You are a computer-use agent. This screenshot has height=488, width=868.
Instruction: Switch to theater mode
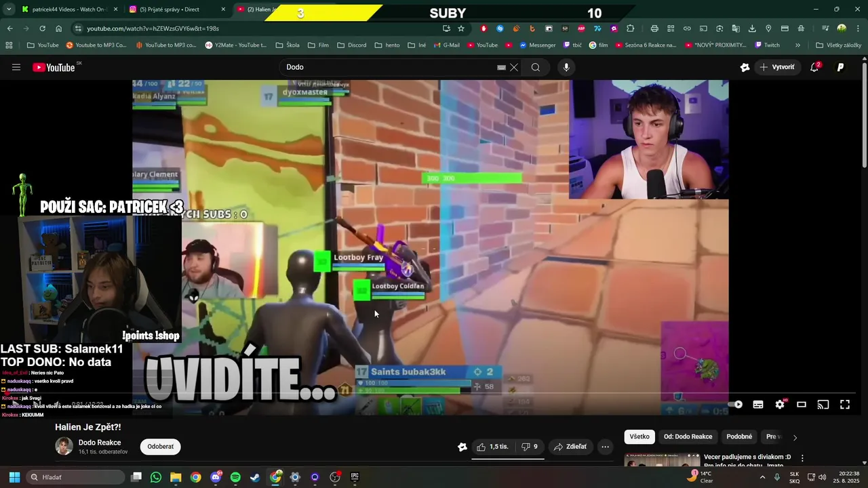[x=802, y=405]
